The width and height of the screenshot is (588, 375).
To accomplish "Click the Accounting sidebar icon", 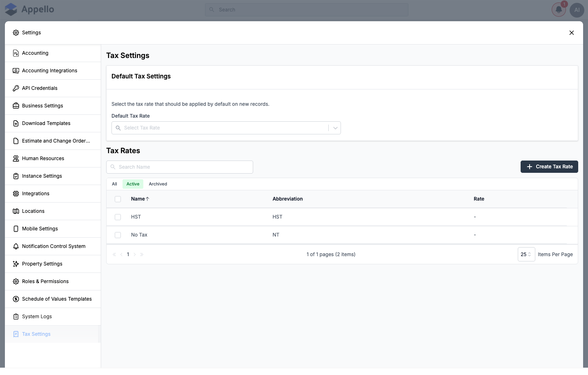I will click(16, 53).
